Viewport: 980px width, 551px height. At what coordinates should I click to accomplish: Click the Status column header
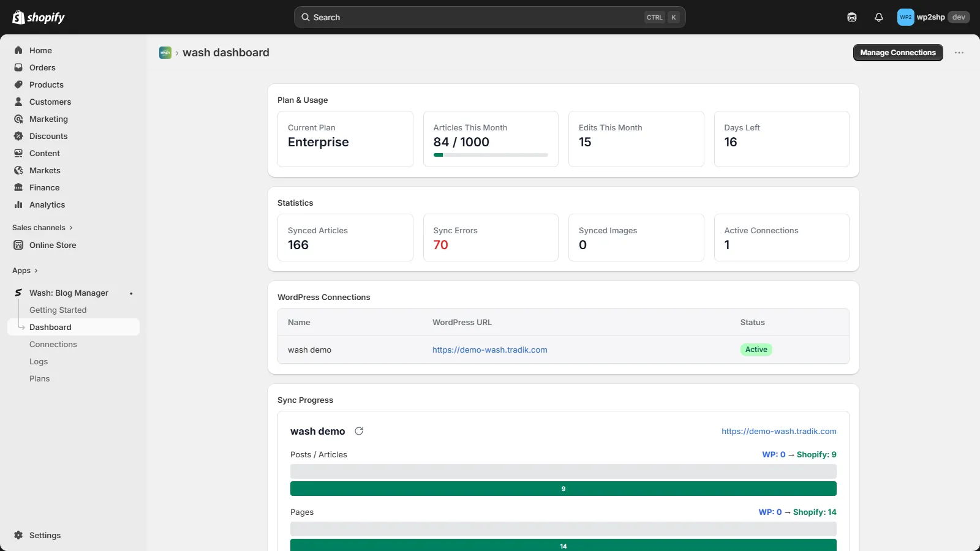click(752, 322)
